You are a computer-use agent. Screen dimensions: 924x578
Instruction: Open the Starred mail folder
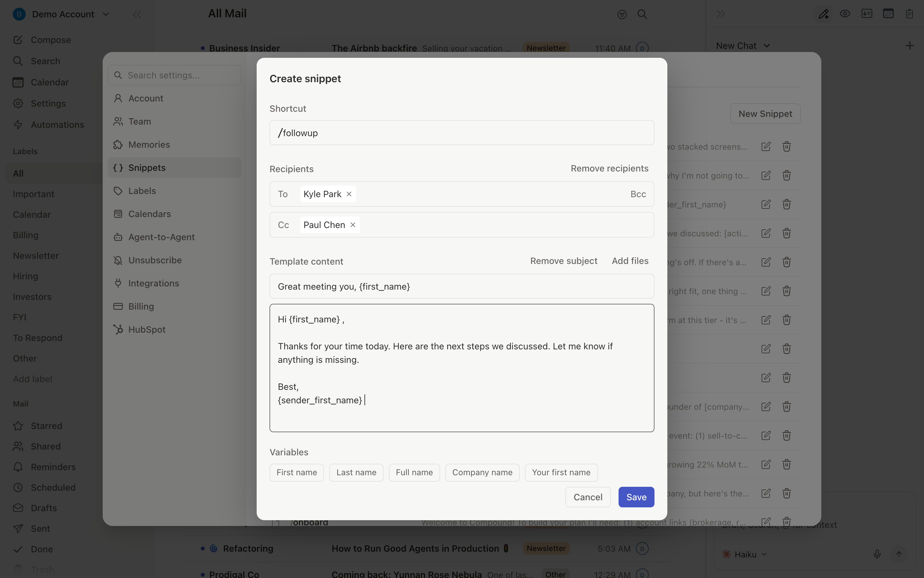click(38, 426)
